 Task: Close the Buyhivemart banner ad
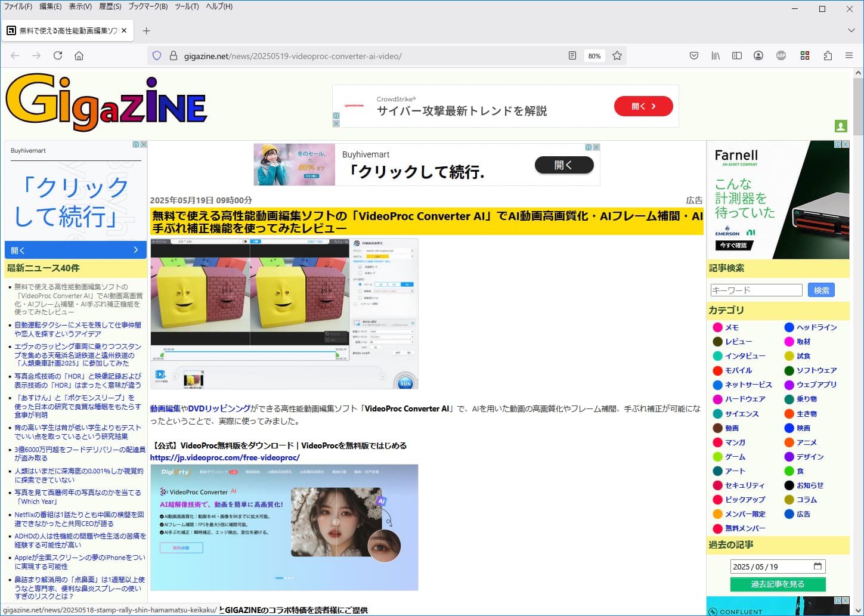click(596, 147)
